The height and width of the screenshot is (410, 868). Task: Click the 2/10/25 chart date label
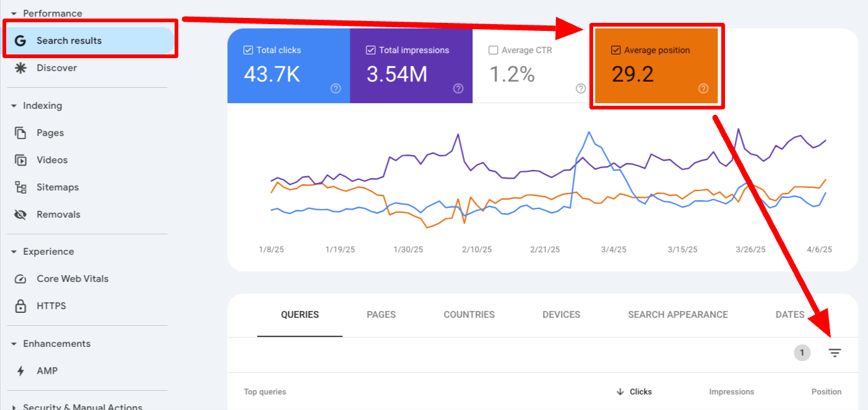tap(477, 250)
